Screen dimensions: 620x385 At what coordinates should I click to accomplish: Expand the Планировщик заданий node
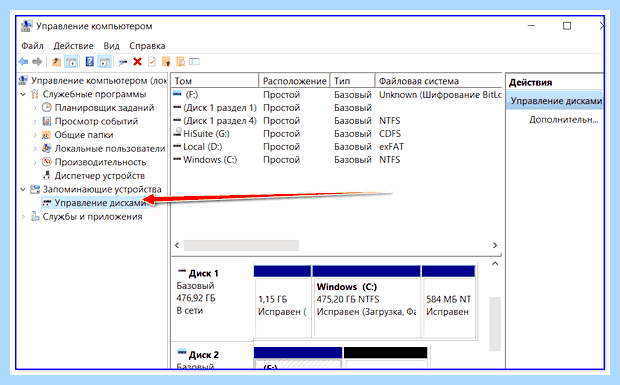pos(35,108)
